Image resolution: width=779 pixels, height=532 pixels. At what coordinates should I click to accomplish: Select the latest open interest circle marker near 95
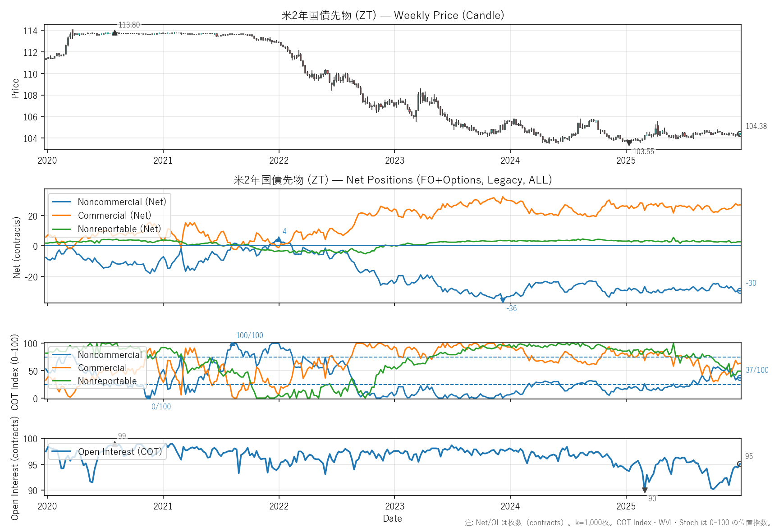[x=739, y=464]
